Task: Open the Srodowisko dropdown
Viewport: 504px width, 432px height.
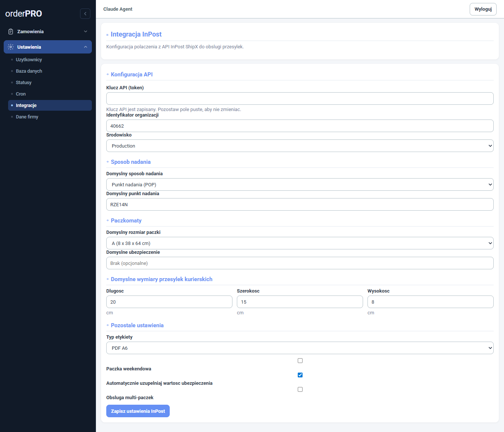Action: coord(300,146)
